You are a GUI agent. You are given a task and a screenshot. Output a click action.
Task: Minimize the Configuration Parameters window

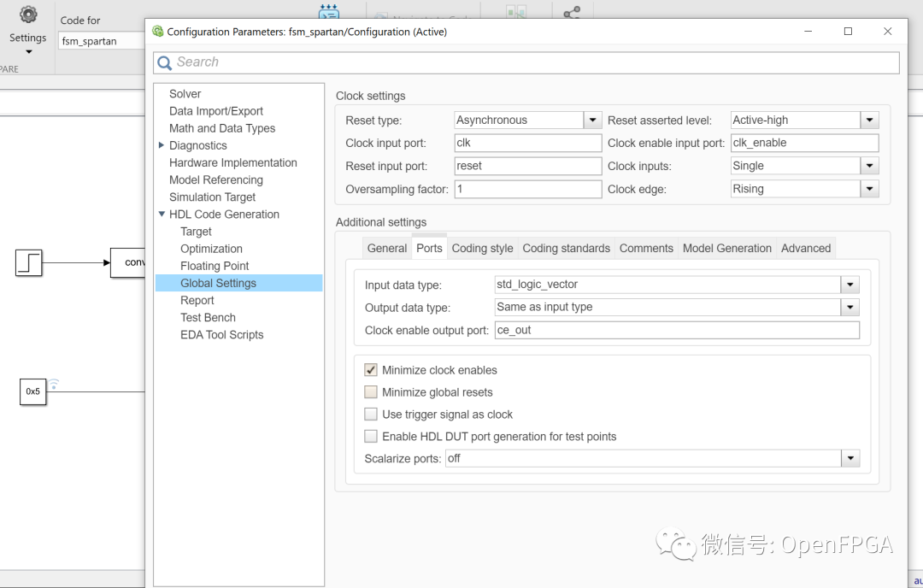click(808, 32)
